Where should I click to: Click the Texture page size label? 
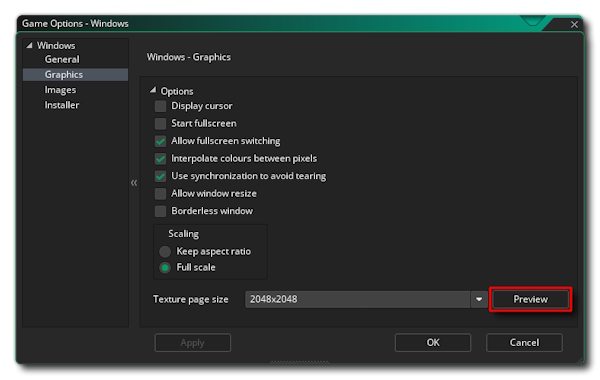pos(191,299)
